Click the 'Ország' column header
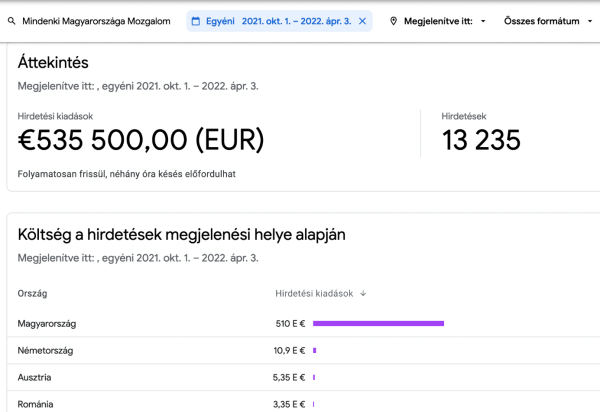The image size is (600, 412). [x=33, y=293]
